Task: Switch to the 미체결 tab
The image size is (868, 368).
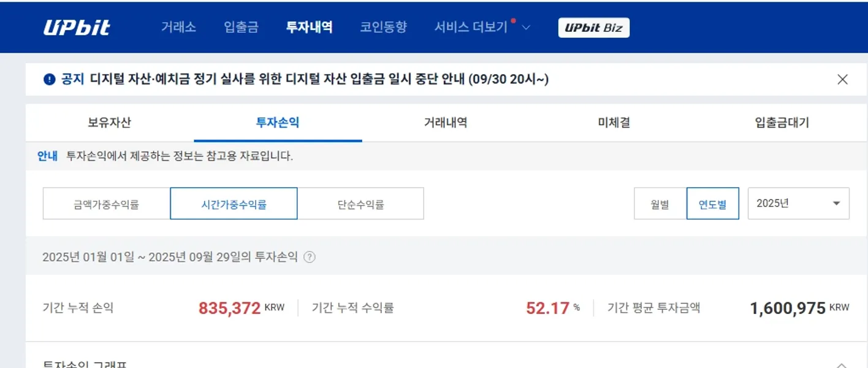Action: (x=612, y=122)
